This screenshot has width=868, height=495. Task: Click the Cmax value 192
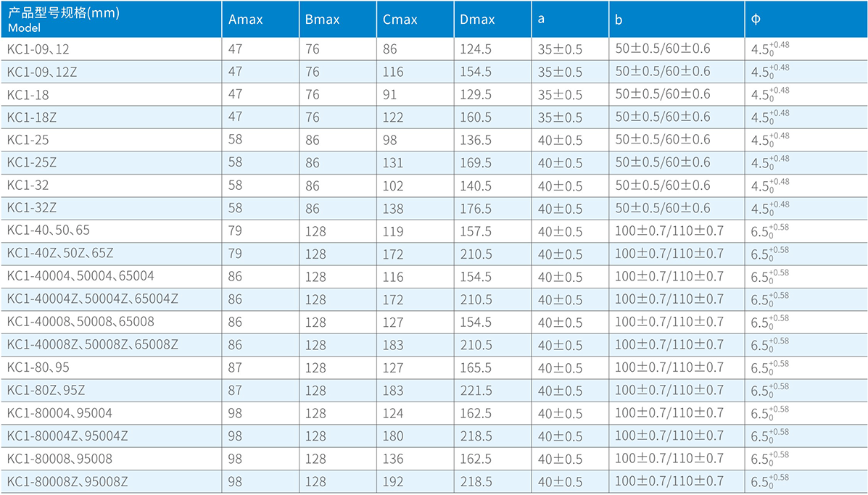(392, 481)
